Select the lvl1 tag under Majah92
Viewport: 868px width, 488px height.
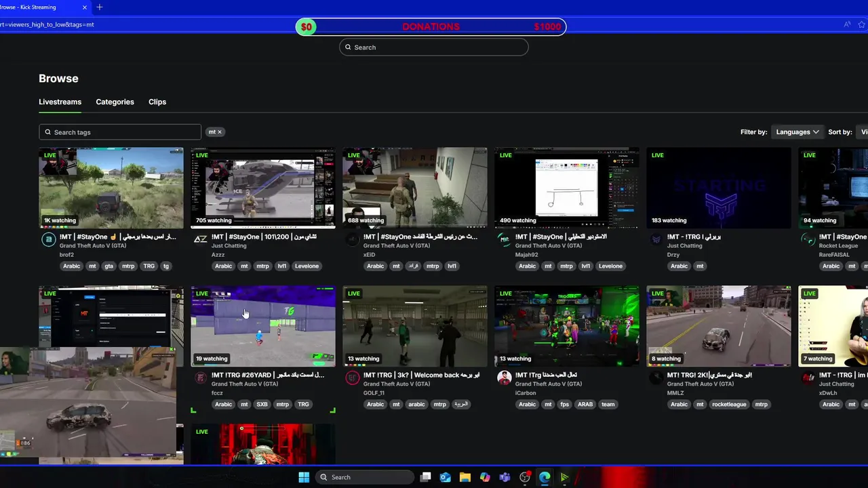point(586,266)
